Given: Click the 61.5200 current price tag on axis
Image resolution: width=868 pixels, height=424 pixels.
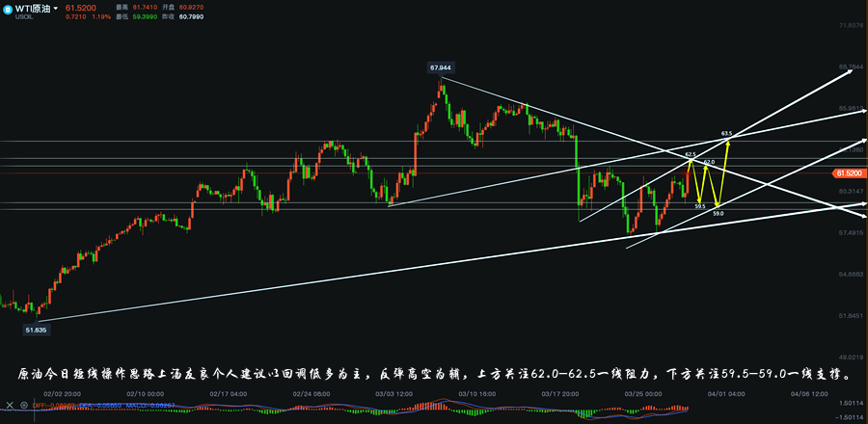Looking at the screenshot, I should [x=848, y=172].
